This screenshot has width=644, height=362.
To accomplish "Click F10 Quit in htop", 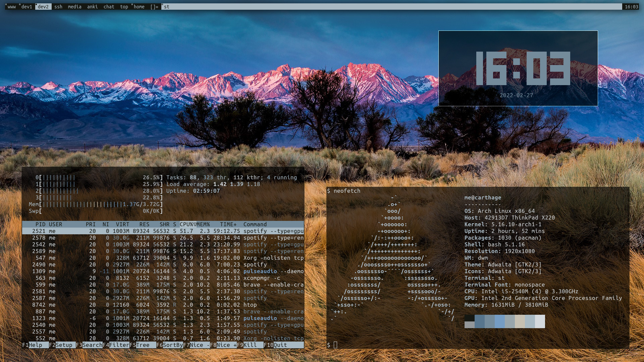I will click(284, 345).
